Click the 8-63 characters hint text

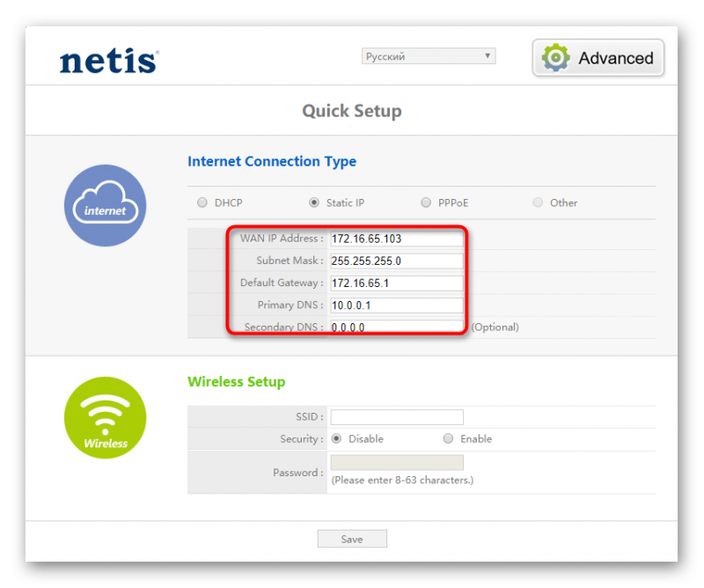click(x=402, y=481)
